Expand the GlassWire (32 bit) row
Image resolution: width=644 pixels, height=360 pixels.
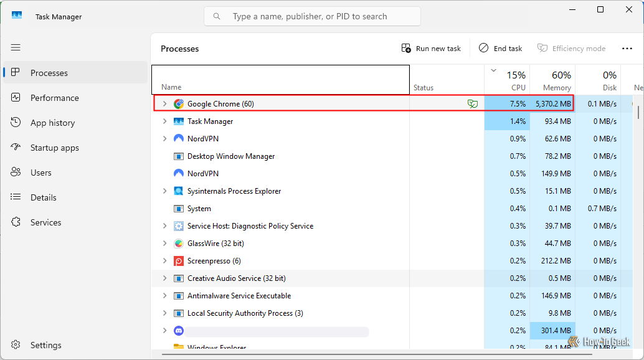pyautogui.click(x=164, y=244)
